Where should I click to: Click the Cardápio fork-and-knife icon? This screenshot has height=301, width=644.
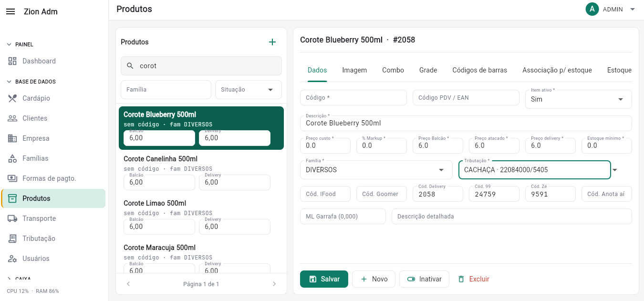12,98
